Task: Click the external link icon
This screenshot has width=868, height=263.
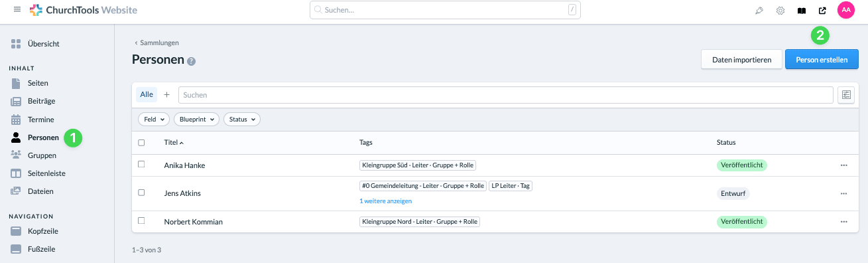Action: (823, 11)
